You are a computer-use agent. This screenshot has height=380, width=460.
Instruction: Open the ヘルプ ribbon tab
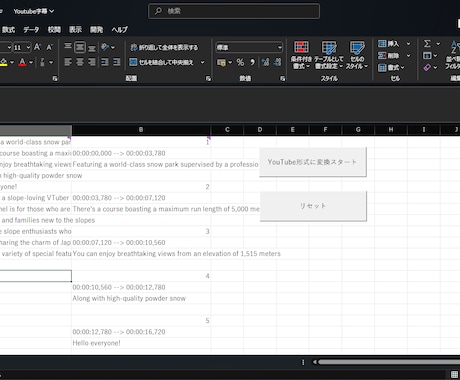coord(119,30)
